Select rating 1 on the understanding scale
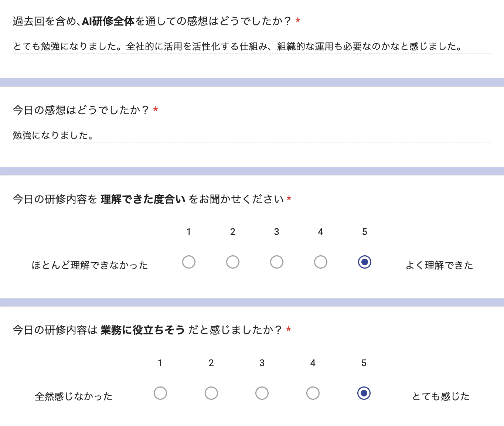 pos(189,262)
